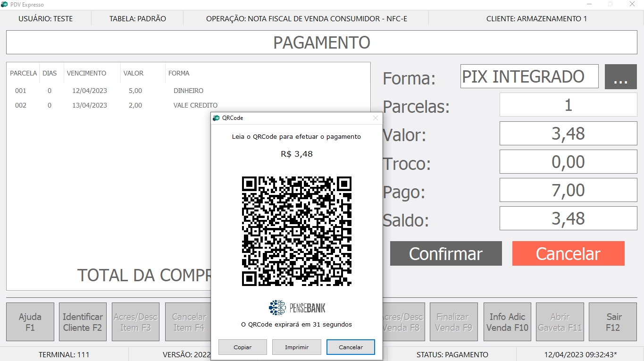Click the Cancelar Item F4 button
Image resolution: width=644 pixels, height=361 pixels.
click(188, 322)
